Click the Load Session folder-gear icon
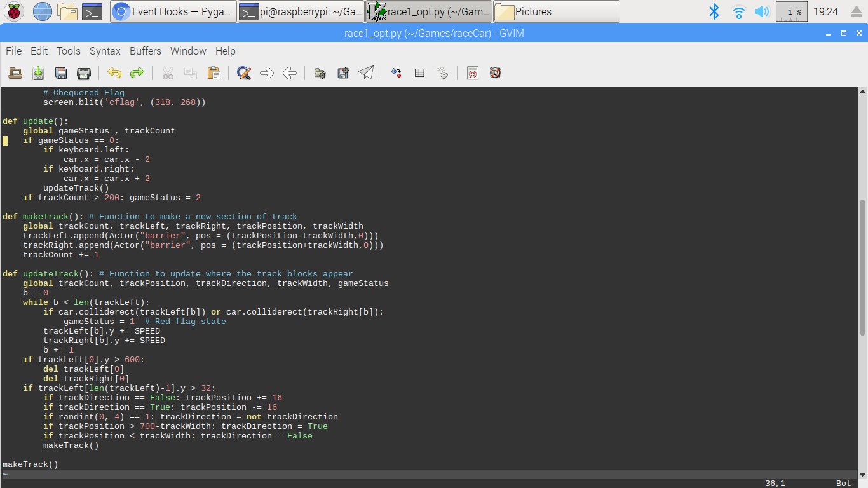The width and height of the screenshot is (868, 488). click(x=320, y=73)
